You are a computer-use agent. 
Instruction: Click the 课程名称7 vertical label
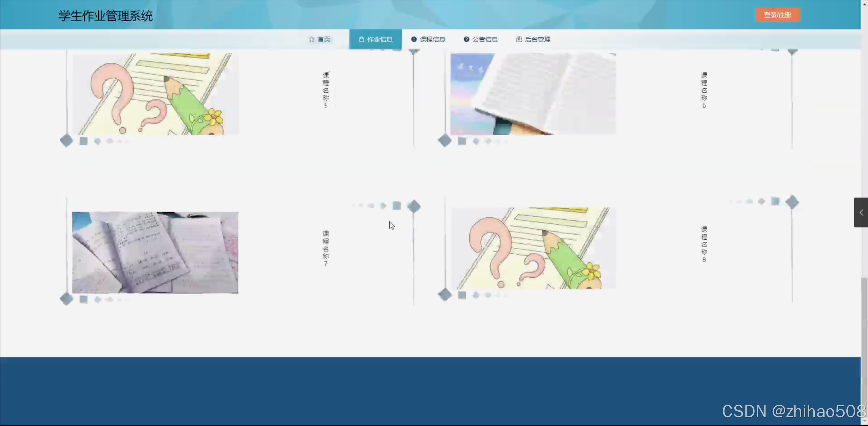click(x=326, y=248)
